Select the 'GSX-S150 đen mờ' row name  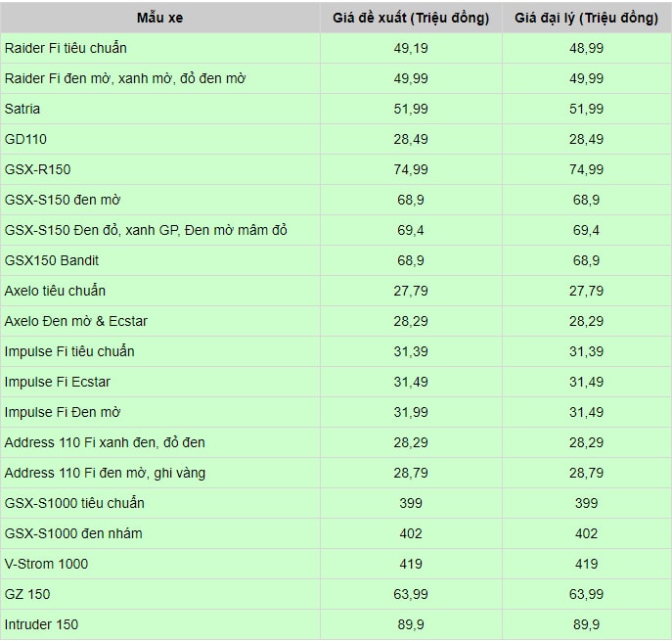click(x=63, y=200)
